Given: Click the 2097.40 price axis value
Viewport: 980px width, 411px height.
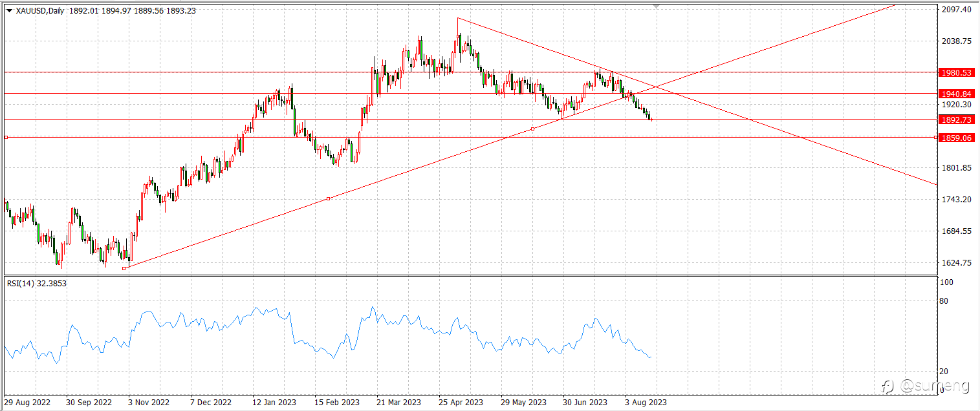Looking at the screenshot, I should point(957,10).
